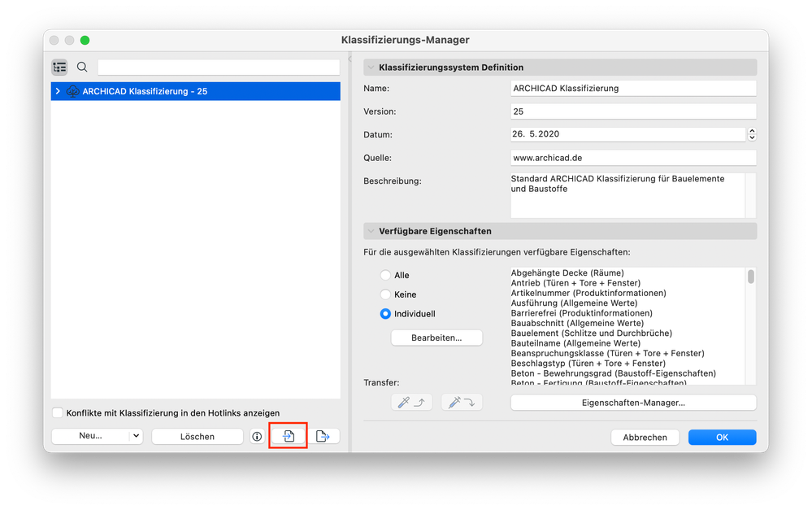Click Bauteilname (Allgemeine Werte) entry

[x=575, y=343]
